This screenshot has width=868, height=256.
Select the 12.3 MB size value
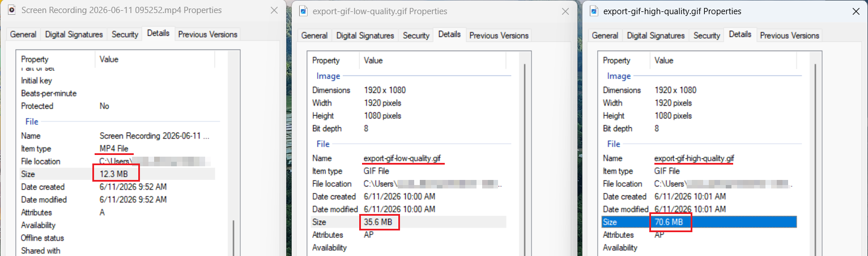click(x=114, y=174)
